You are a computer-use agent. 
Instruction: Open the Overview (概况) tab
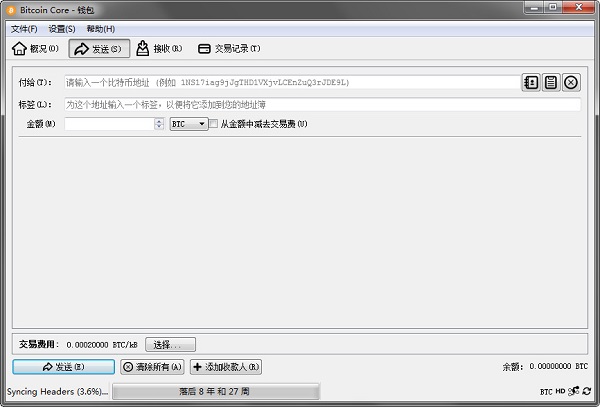point(35,49)
